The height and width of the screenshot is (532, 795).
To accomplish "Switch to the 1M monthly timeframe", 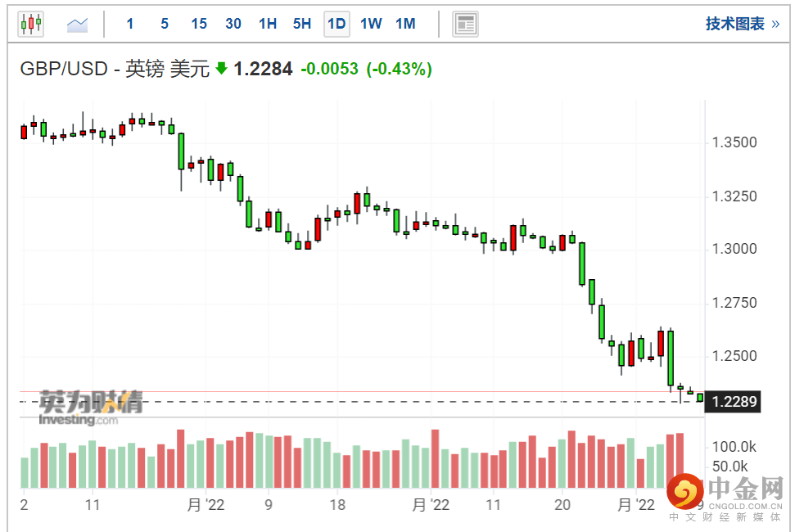I will 405,24.
